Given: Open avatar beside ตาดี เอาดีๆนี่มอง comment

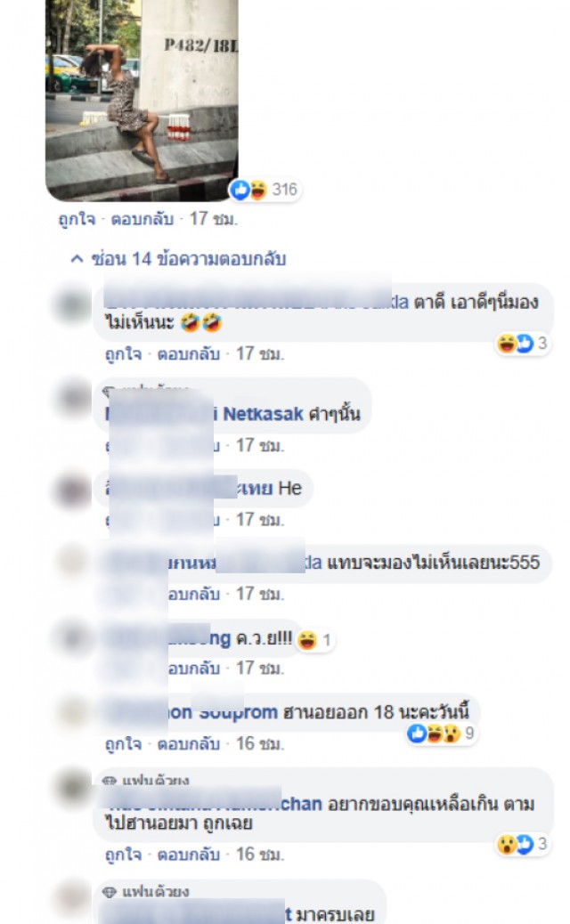Looking at the screenshot, I should point(73,305).
